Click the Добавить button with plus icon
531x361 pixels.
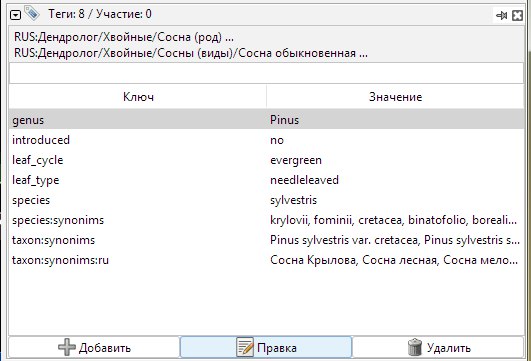94,347
